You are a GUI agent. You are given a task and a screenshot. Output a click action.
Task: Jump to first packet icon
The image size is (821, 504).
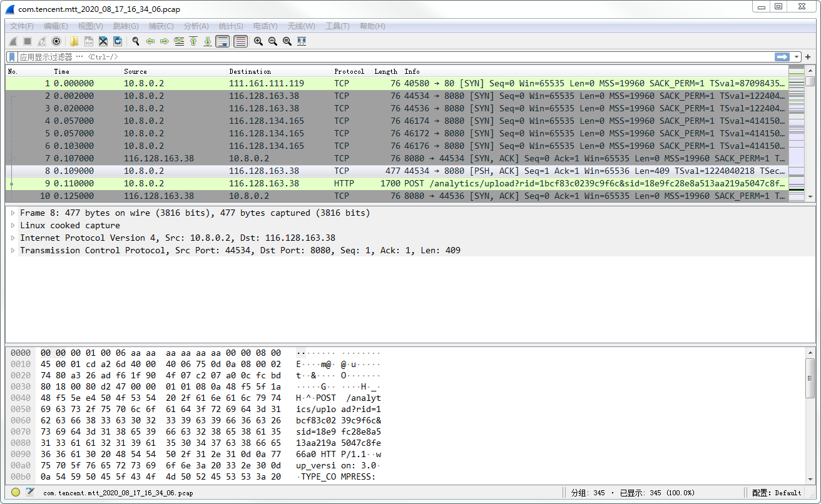point(193,41)
